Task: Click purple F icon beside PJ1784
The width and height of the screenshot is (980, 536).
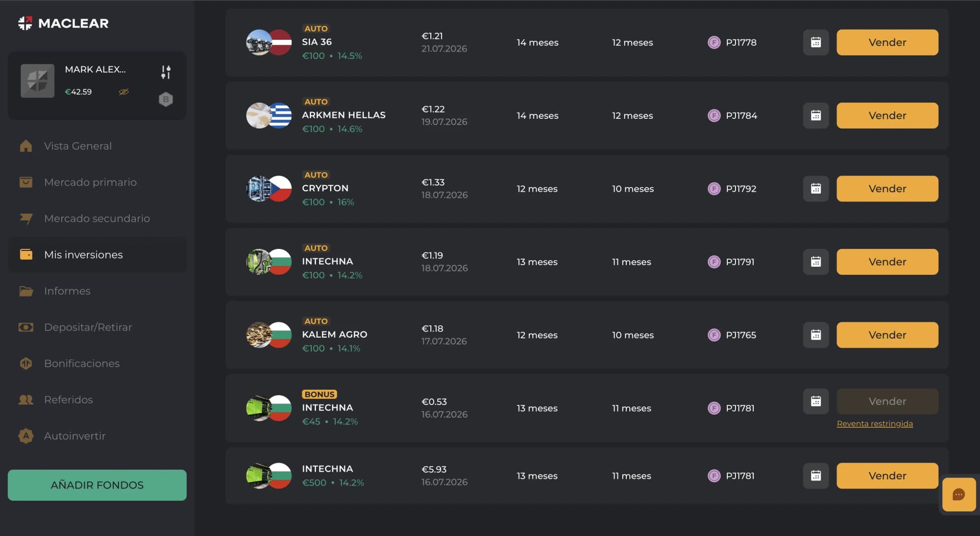Action: (714, 116)
